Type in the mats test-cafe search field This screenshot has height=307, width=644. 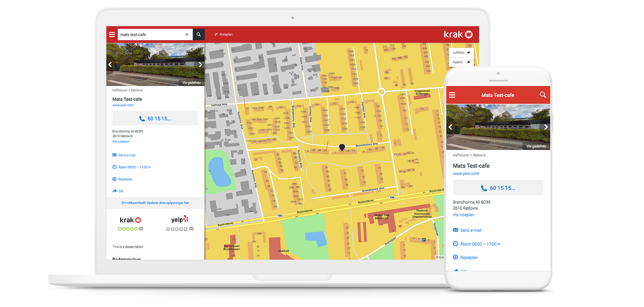click(x=150, y=35)
